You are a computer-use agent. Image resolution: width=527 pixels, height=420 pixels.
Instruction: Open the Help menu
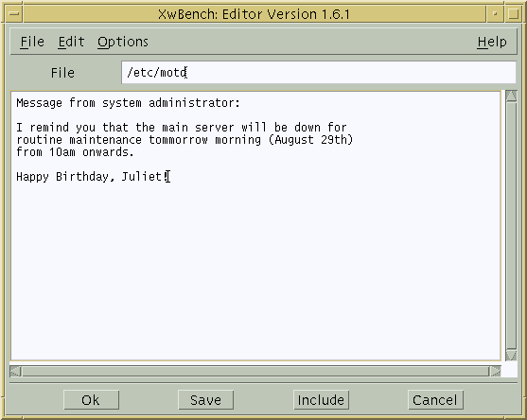click(492, 42)
